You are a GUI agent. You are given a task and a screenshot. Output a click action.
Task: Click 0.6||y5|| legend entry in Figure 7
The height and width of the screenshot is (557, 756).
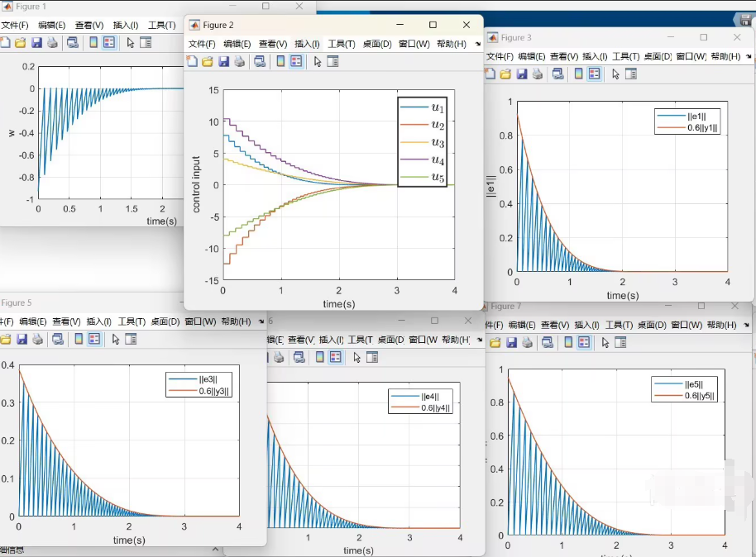[x=685, y=396]
